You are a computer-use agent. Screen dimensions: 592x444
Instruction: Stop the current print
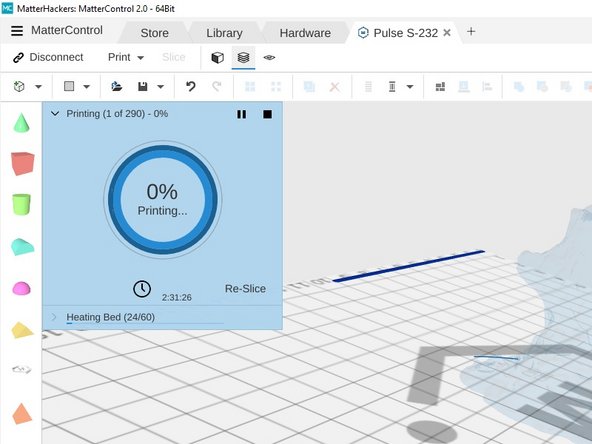tap(267, 114)
